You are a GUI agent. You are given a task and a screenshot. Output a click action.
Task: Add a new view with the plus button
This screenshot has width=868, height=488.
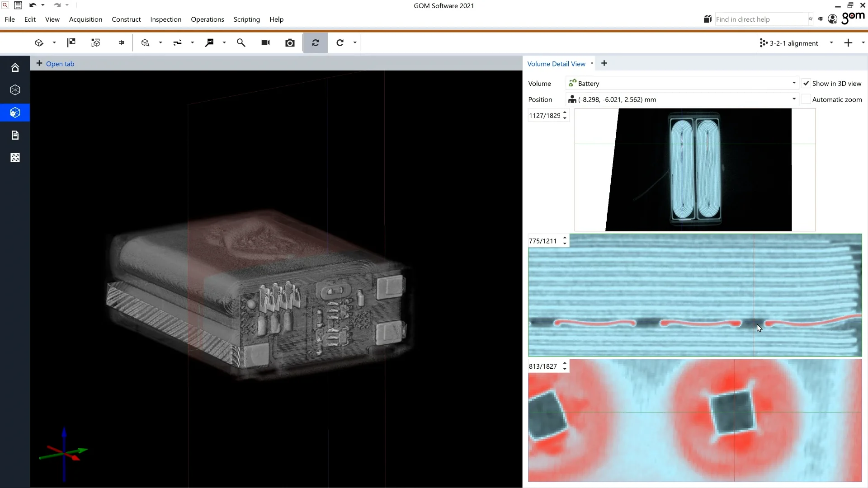click(x=604, y=63)
